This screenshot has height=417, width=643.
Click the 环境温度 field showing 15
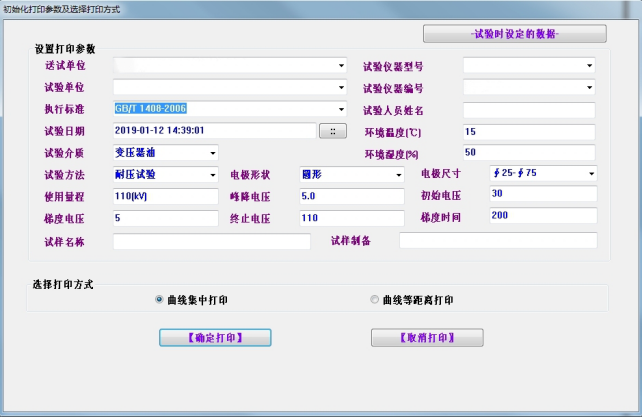pyautogui.click(x=529, y=132)
